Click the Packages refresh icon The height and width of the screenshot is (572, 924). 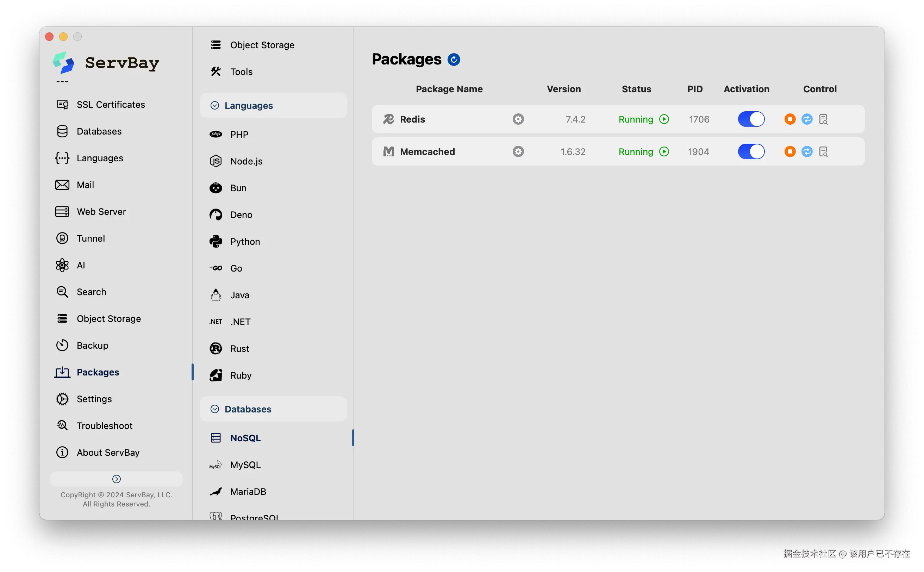point(454,60)
